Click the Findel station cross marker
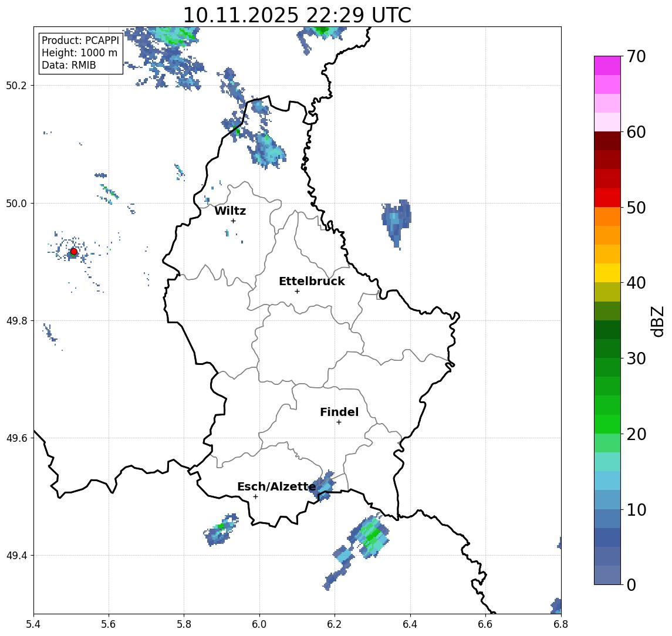This screenshot has width=672, height=636. coord(339,422)
